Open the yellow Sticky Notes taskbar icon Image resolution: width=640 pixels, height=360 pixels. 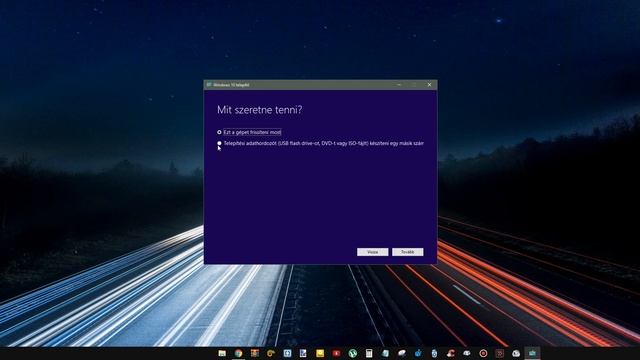[x=320, y=353]
